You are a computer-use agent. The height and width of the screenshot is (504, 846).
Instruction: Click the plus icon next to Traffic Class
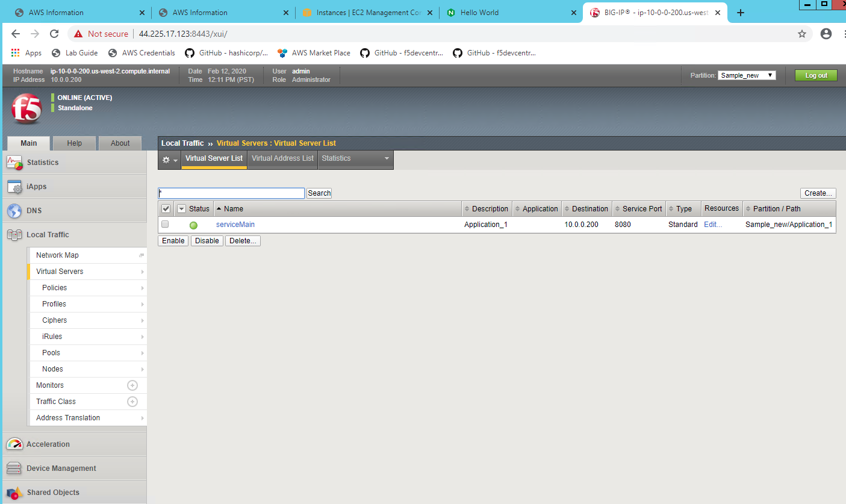[x=132, y=402]
